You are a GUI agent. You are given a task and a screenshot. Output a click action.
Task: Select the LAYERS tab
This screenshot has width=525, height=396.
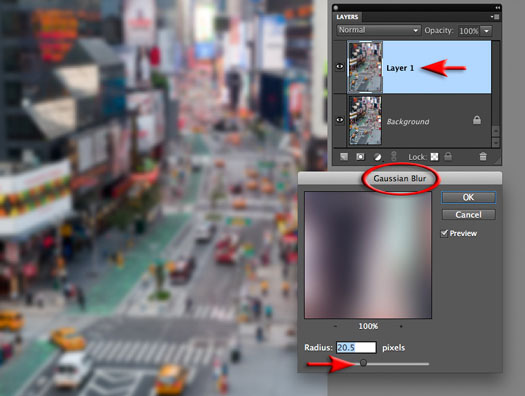[347, 17]
